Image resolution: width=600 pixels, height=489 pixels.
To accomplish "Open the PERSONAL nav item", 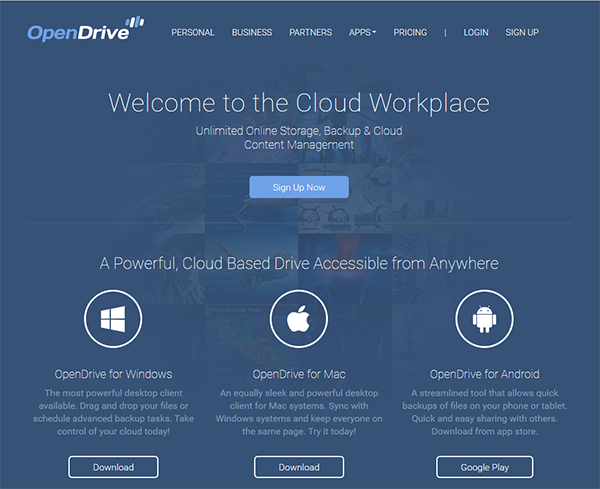I will pos(193,33).
